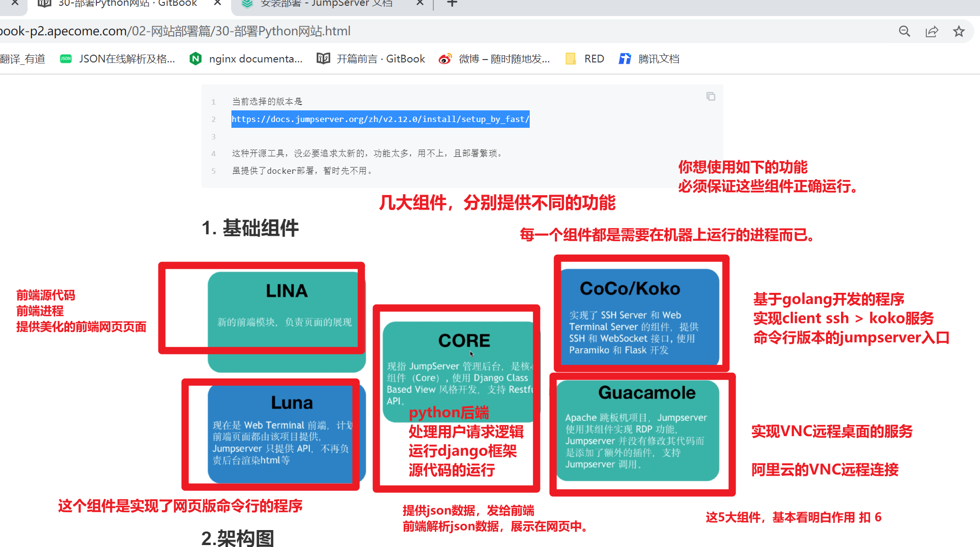Open the 开篇前言 · GitBook bookmark
The image size is (980, 547).
click(x=371, y=59)
